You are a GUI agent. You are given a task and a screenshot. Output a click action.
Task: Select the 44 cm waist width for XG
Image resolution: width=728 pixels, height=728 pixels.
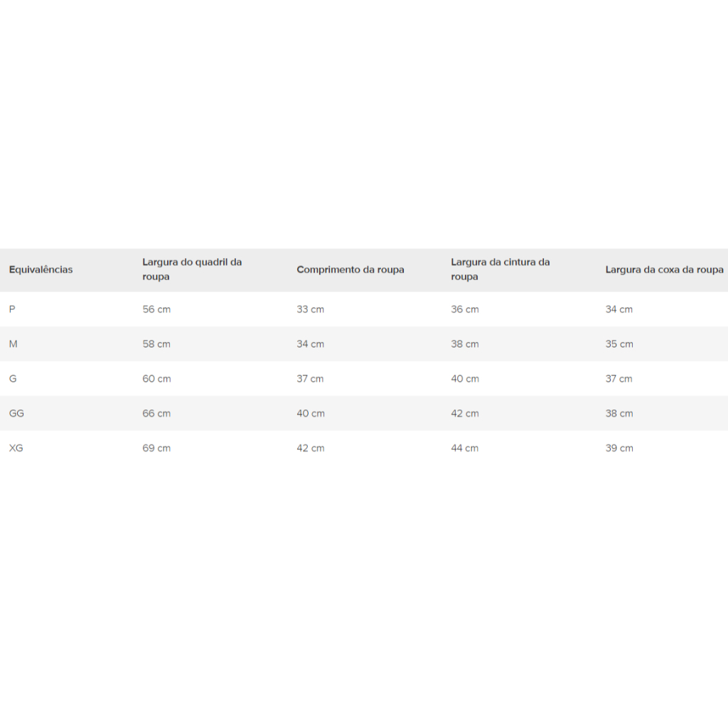tap(465, 448)
